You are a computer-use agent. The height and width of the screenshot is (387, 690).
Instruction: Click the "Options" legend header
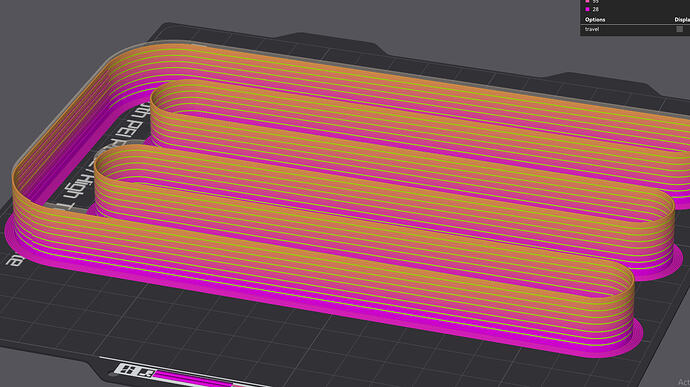pyautogui.click(x=595, y=20)
